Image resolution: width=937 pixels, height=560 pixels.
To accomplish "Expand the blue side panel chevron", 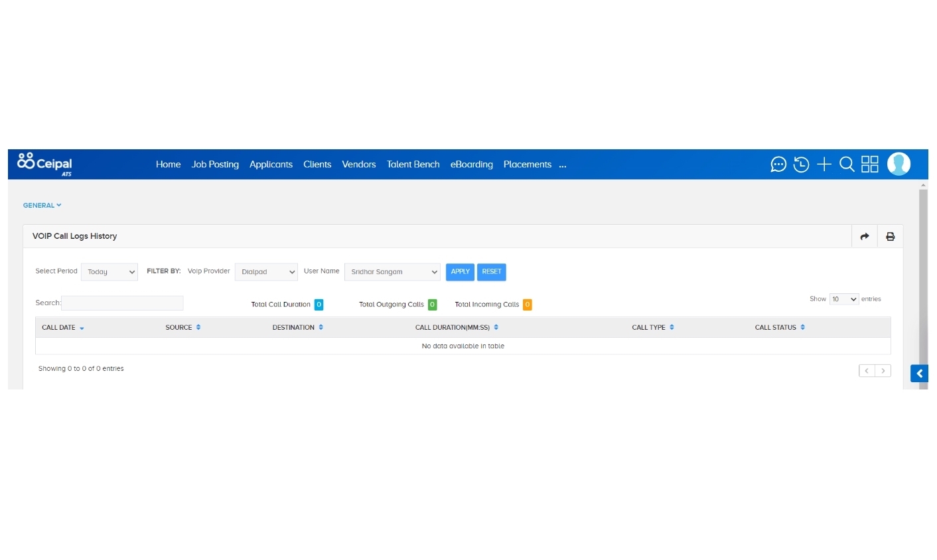I will point(919,374).
